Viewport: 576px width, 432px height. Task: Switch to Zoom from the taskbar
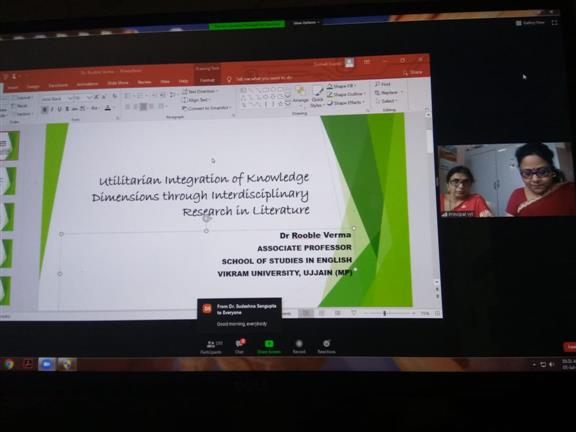point(47,364)
